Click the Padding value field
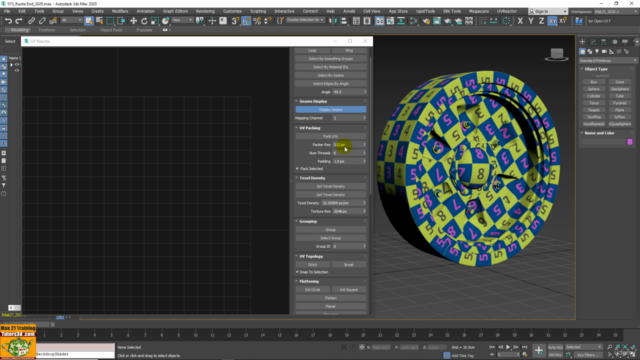Screen dimensions: 640x360 click(x=348, y=161)
